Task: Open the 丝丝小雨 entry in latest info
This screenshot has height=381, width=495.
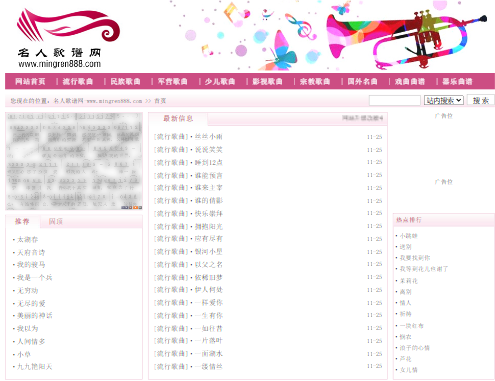Action: (209, 137)
